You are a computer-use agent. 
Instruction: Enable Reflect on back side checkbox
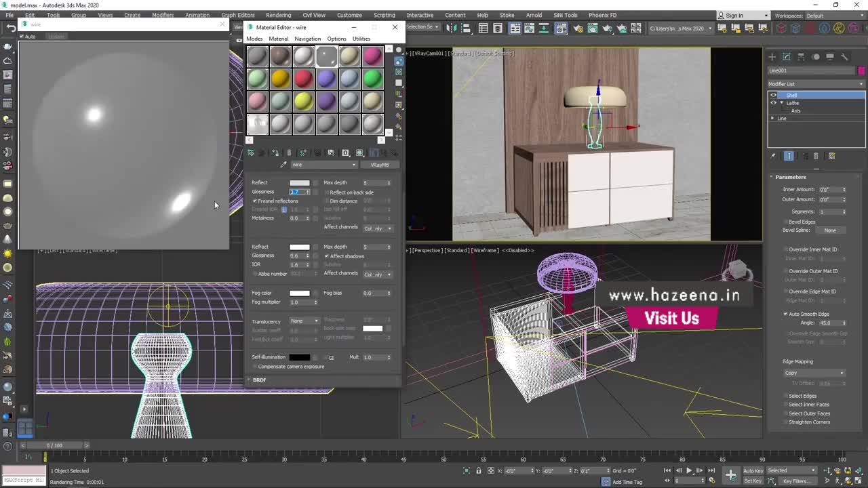pyautogui.click(x=326, y=192)
